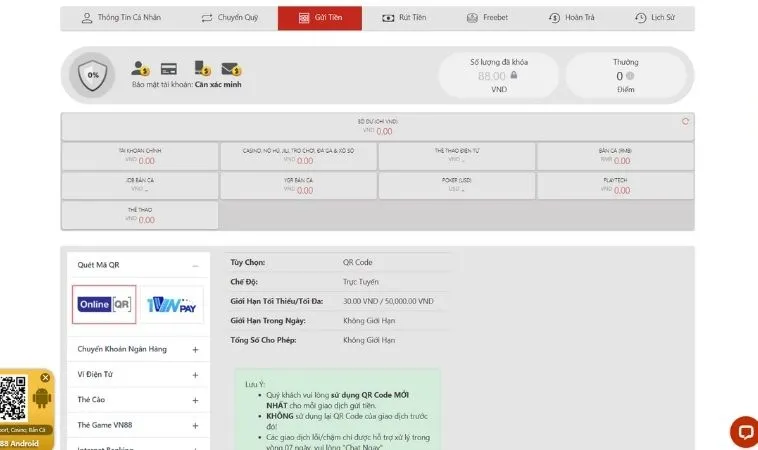758x450 pixels.
Task: Click the phone verification icon
Action: (x=202, y=68)
